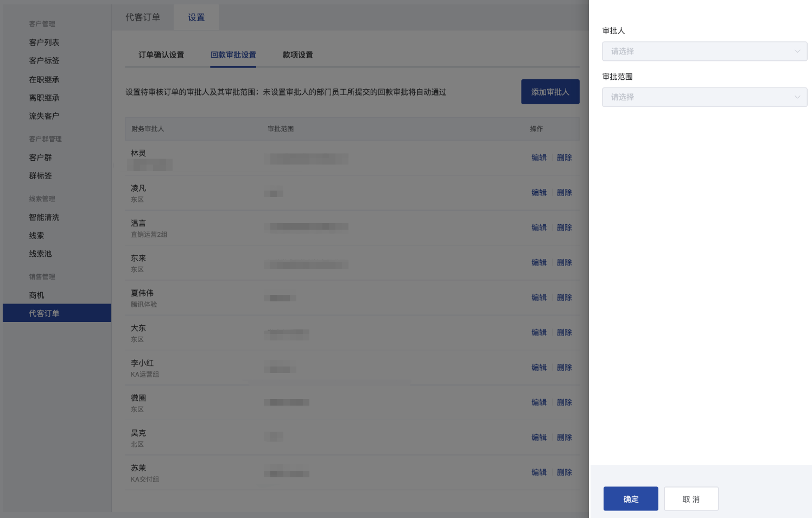
Task: Open 客户群 in the sidebar
Action: [40, 157]
